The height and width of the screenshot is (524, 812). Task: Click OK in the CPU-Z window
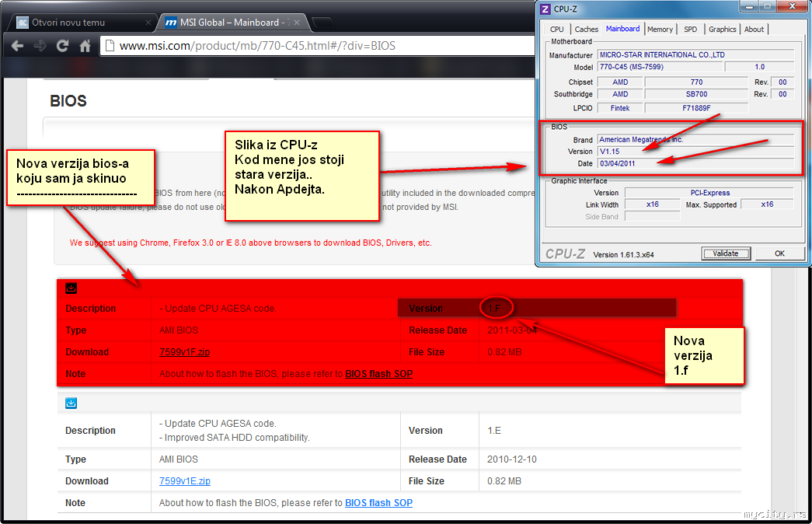779,253
